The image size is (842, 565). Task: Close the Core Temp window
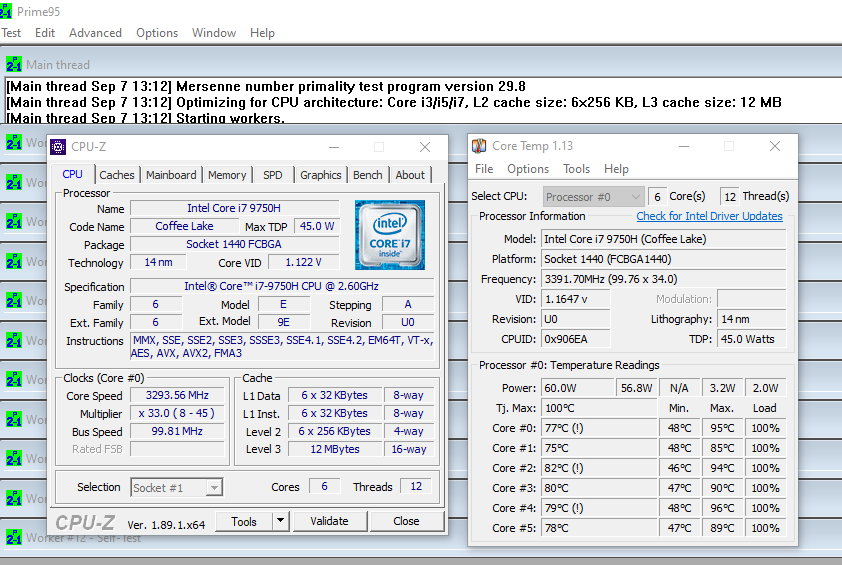click(x=775, y=146)
